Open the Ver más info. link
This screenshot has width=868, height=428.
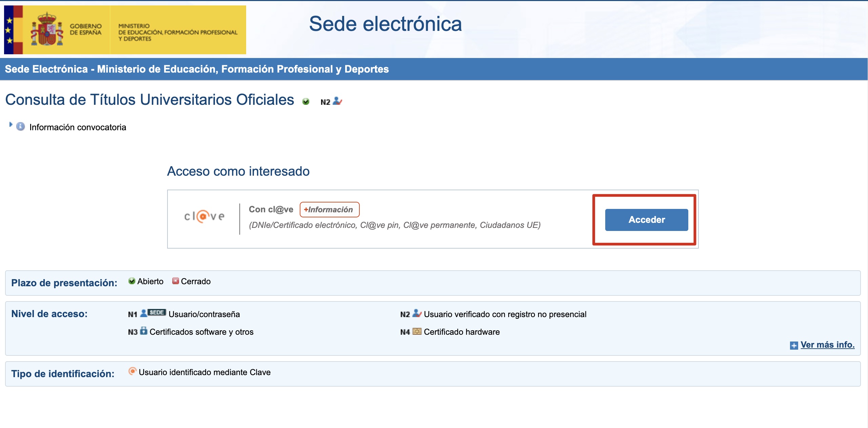[827, 345]
